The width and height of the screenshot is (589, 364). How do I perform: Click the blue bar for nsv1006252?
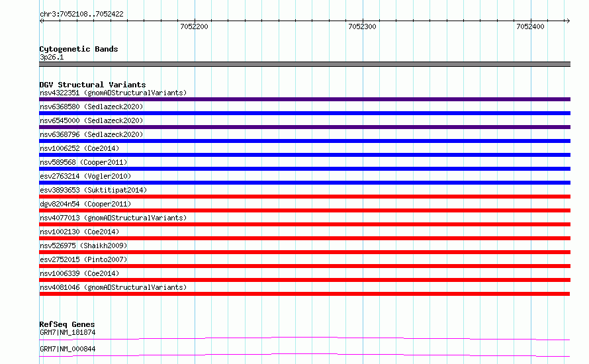(304, 155)
